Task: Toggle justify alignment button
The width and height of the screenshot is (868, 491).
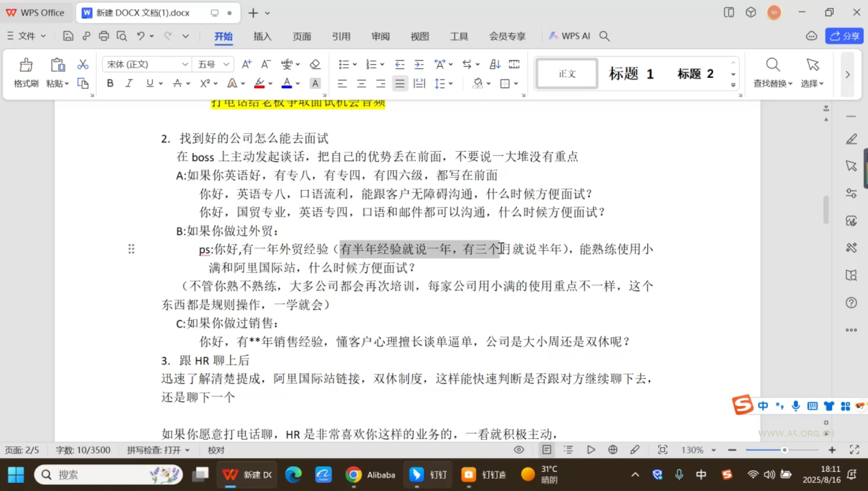Action: [x=400, y=83]
